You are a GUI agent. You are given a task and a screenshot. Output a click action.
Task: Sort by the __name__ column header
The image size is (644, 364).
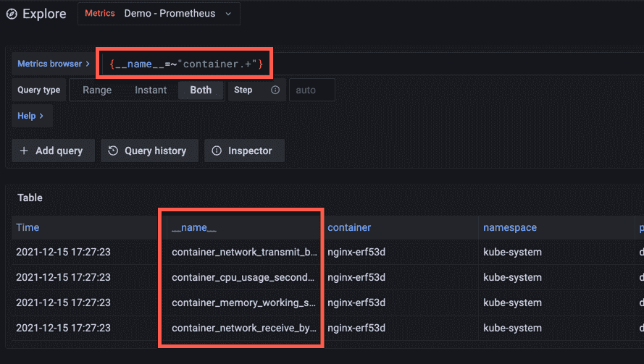point(194,227)
